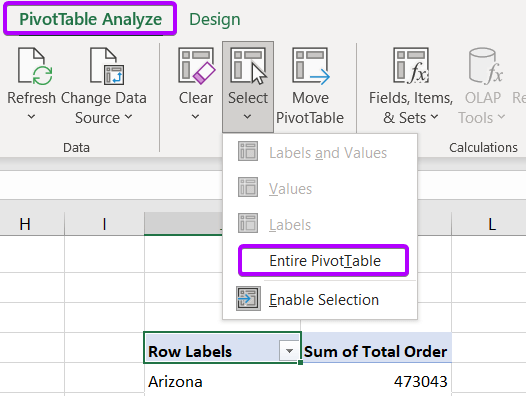This screenshot has width=526, height=396.
Task: Expand the Fields, Items, & Sets arrow
Action: (x=434, y=117)
